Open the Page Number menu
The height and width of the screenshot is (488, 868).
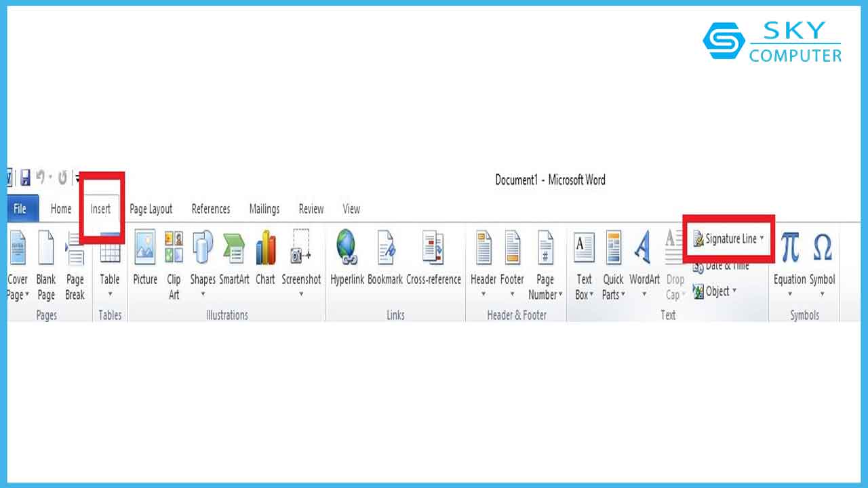point(546,265)
